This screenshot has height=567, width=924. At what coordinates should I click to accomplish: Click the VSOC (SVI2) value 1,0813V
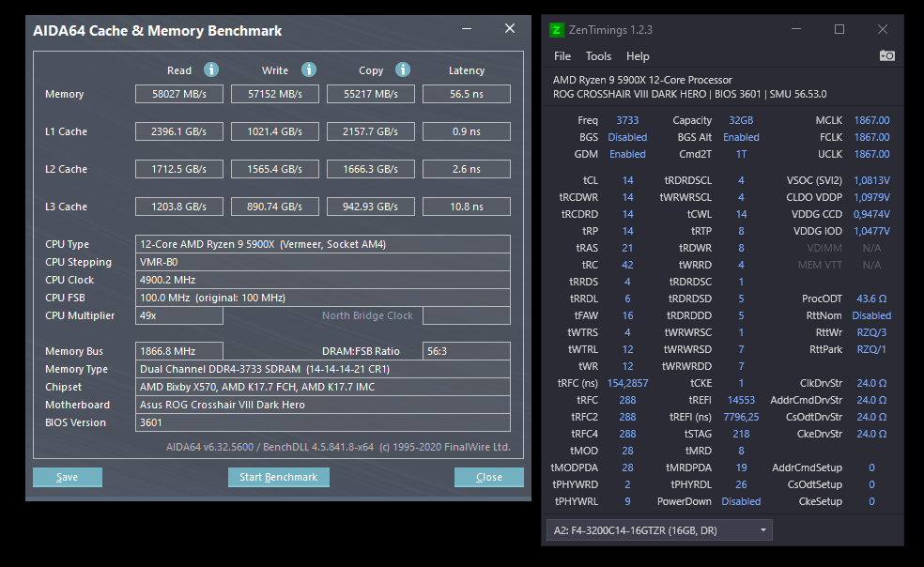pos(871,180)
